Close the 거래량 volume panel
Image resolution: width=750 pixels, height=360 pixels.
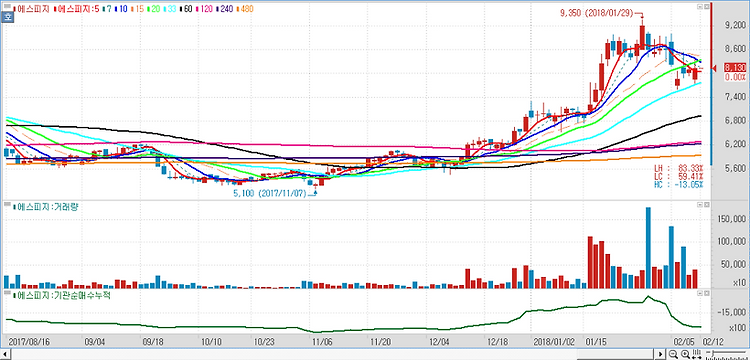click(x=706, y=205)
